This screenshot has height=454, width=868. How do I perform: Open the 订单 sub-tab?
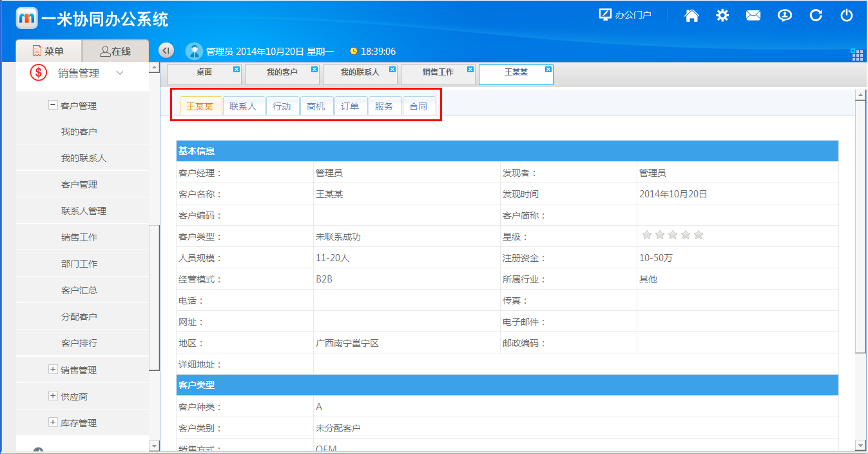click(x=351, y=106)
